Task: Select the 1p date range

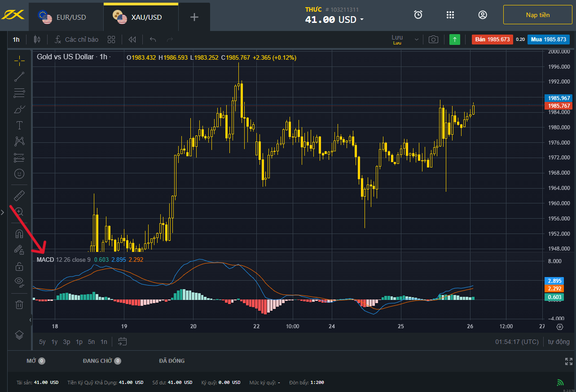Action: [x=79, y=342]
